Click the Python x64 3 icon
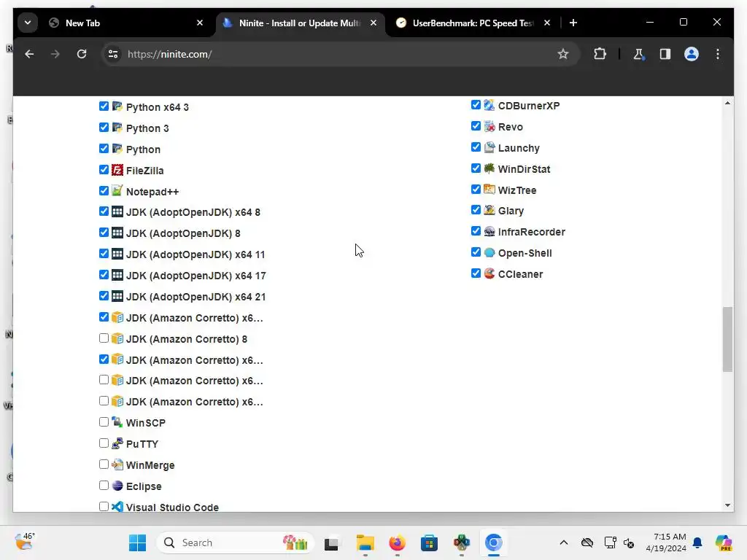 [117, 106]
